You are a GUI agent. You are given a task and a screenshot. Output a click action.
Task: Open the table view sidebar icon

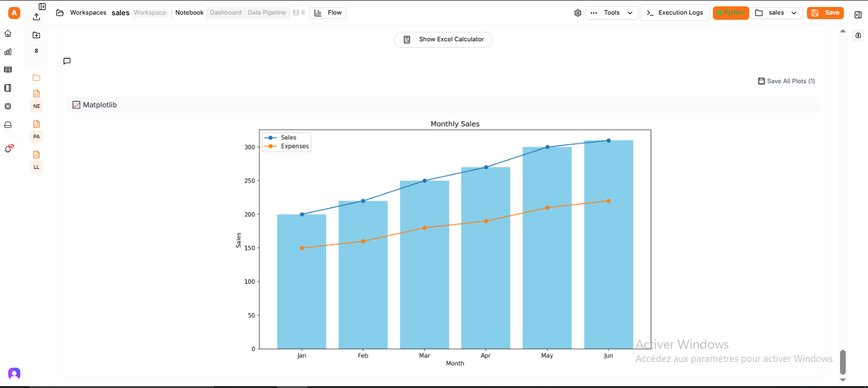click(x=8, y=70)
